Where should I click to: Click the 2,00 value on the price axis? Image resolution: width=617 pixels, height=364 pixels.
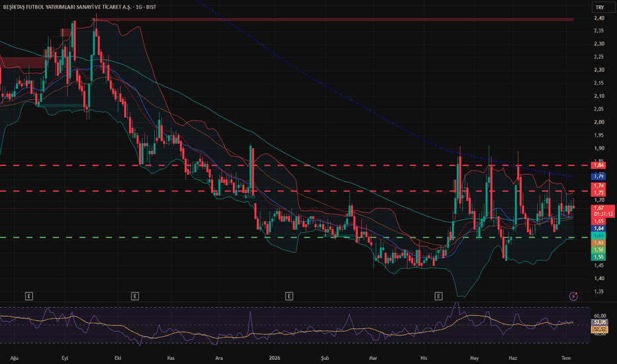599,122
